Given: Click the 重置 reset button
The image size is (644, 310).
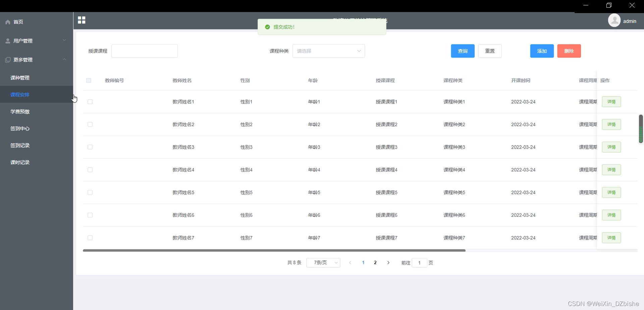Looking at the screenshot, I should 490,51.
